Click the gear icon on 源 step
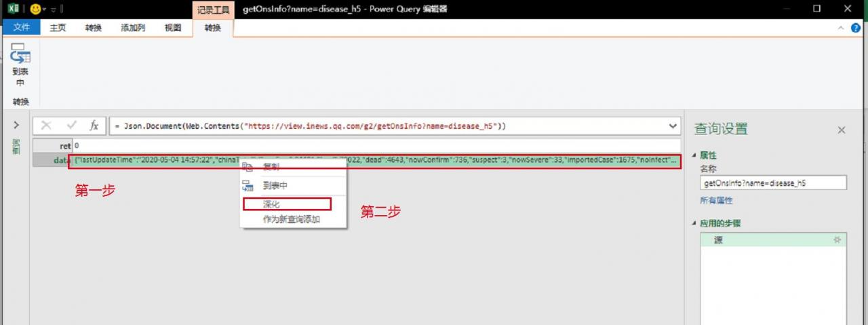 (x=837, y=240)
